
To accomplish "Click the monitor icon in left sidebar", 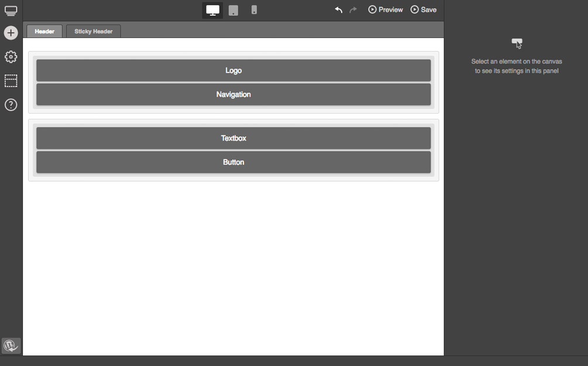I will pyautogui.click(x=11, y=11).
